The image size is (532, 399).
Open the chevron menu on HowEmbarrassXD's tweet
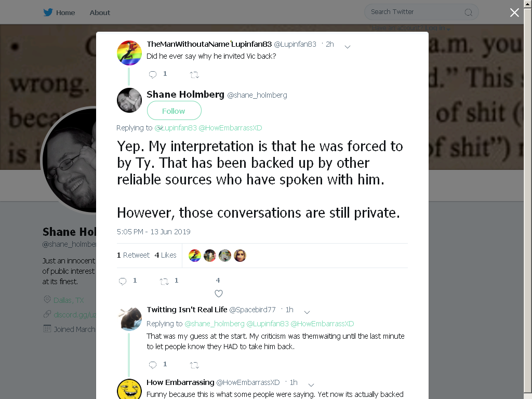click(x=311, y=385)
